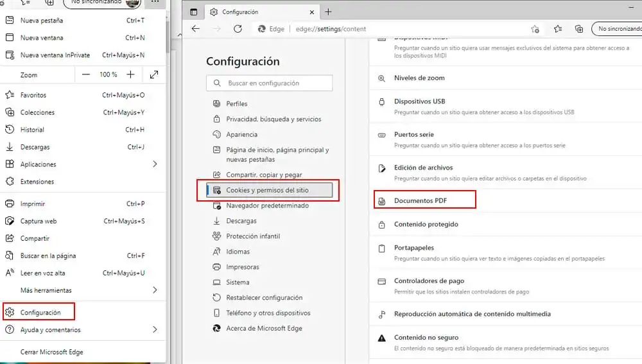Screen dimensions: 642x364
Task: Click the Buscar en configuración field
Action: tap(270, 83)
